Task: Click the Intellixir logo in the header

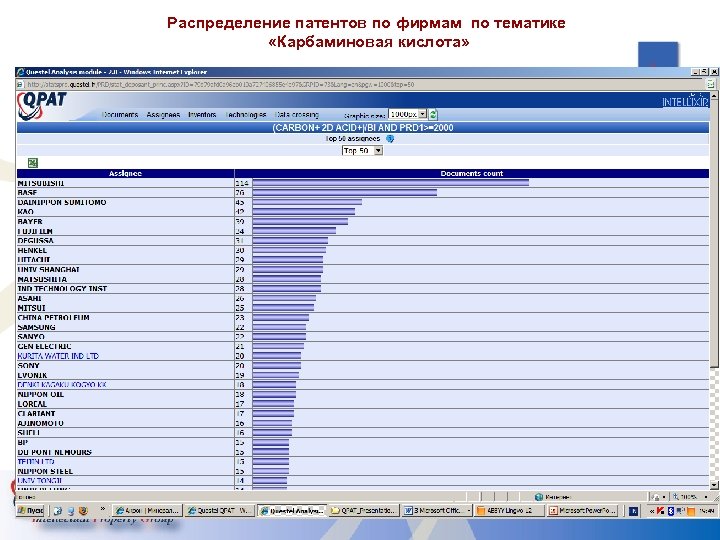Action: [x=685, y=101]
